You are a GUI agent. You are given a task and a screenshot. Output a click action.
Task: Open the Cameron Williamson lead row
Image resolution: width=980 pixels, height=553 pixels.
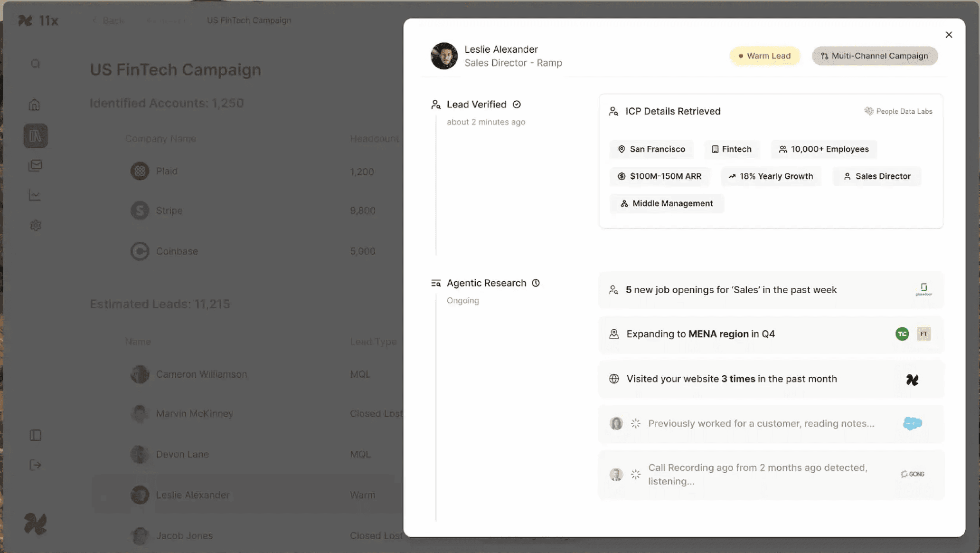pos(247,374)
